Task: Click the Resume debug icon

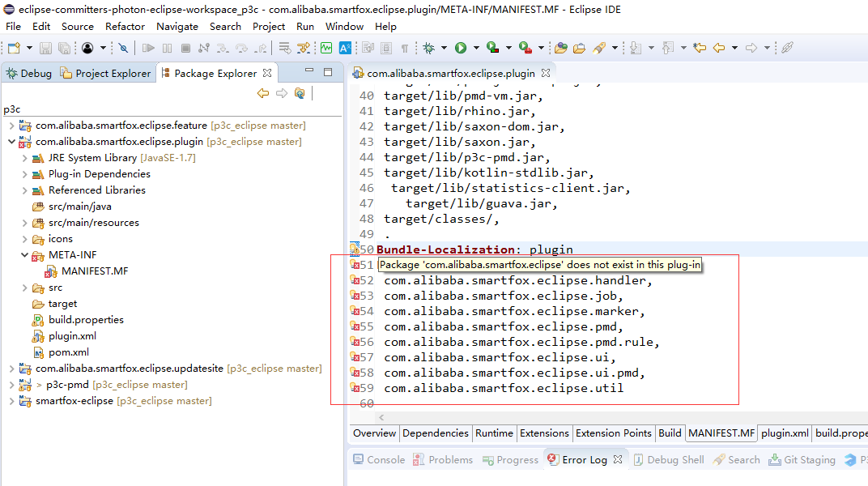Action: pos(148,48)
